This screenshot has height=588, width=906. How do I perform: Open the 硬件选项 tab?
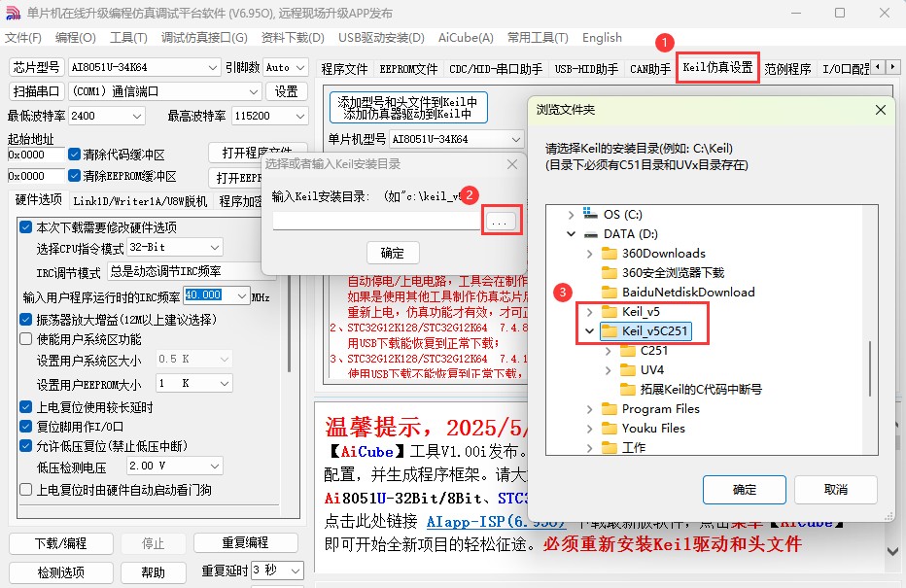click(x=38, y=200)
